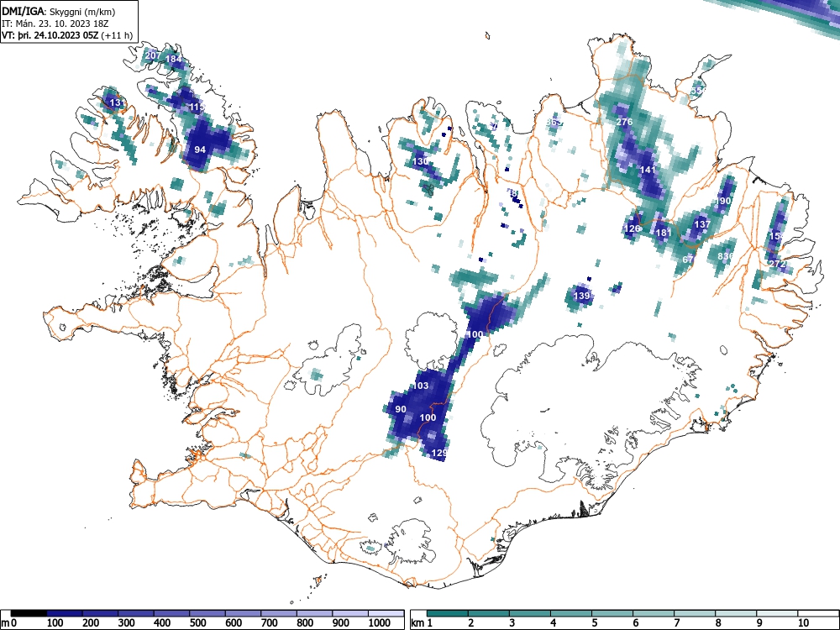Click the 'km' unit label in the legend

tap(417, 623)
